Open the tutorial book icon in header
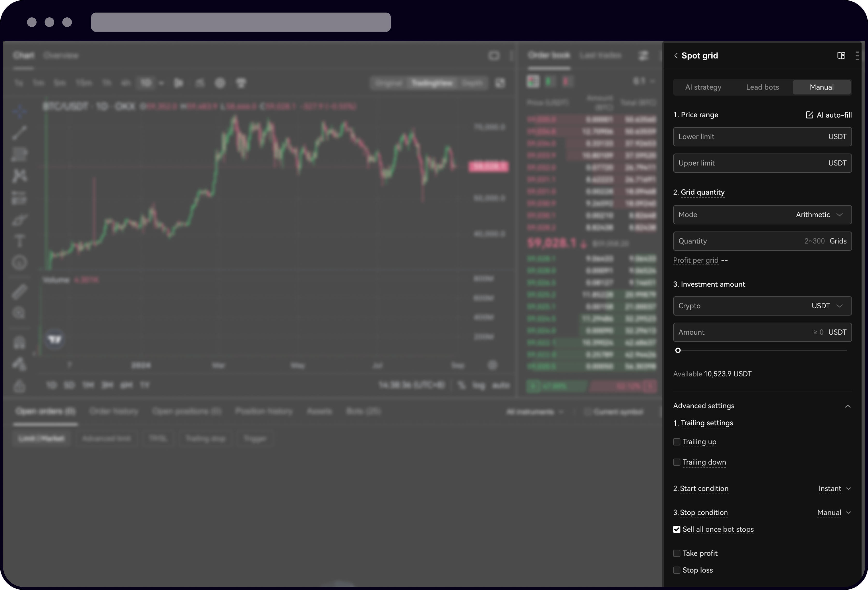This screenshot has width=868, height=590. pos(841,56)
